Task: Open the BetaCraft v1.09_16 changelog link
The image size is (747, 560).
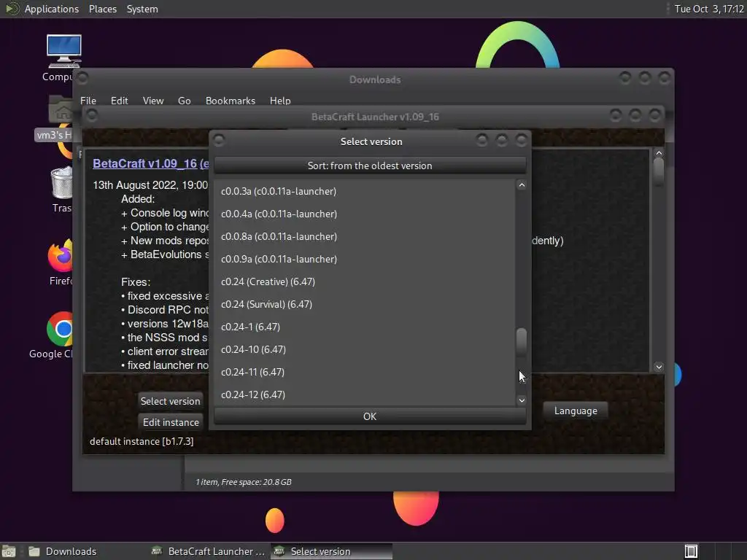Action: click(x=150, y=163)
